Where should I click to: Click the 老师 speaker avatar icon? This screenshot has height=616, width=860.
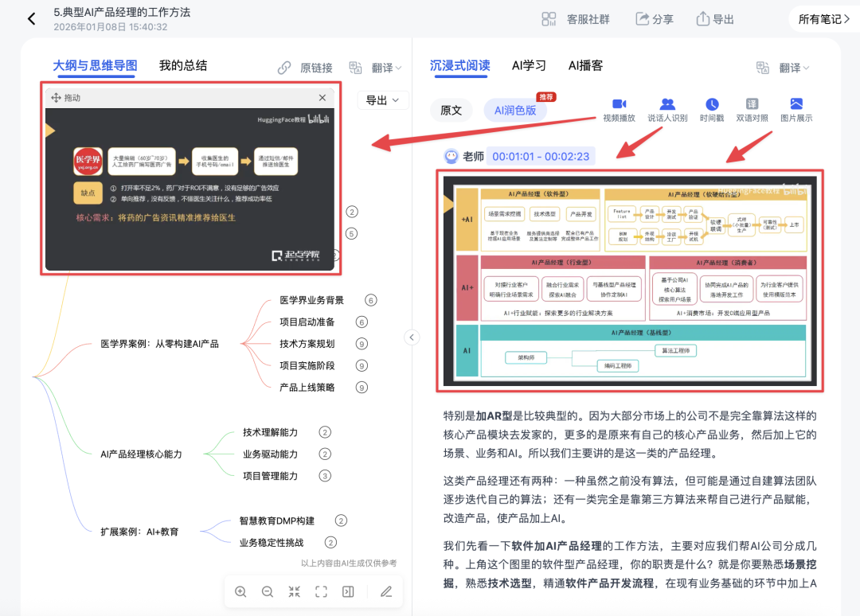click(451, 157)
